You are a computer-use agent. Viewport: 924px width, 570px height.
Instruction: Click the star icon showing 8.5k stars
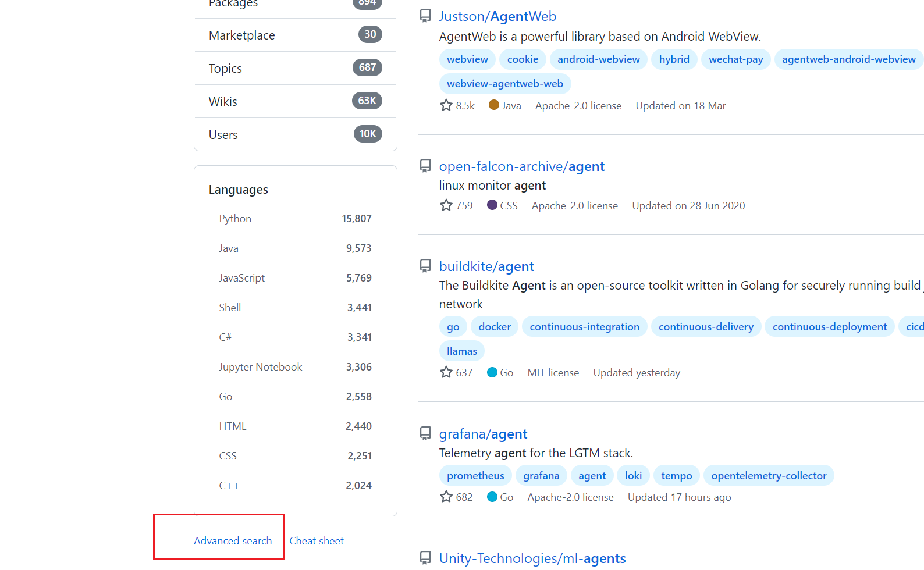pos(446,105)
